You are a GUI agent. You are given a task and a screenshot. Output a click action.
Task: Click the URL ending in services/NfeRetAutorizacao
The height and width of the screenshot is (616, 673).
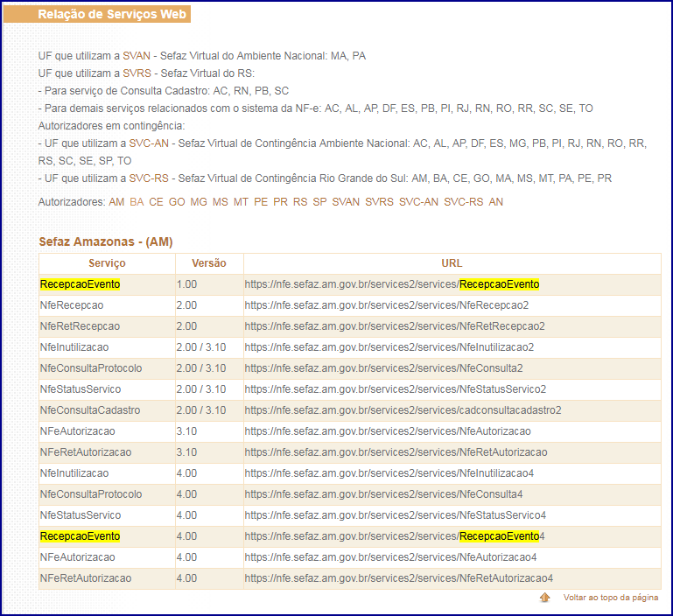pyautogui.click(x=396, y=452)
